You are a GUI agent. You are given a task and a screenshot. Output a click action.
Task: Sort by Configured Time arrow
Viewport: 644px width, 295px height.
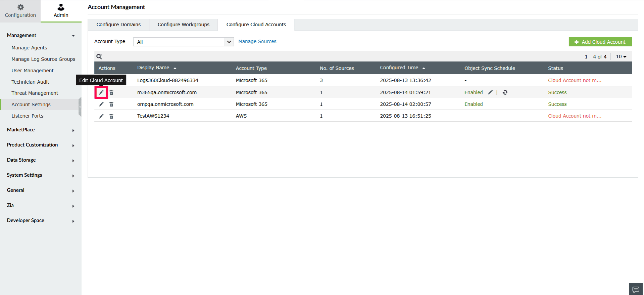click(x=424, y=68)
